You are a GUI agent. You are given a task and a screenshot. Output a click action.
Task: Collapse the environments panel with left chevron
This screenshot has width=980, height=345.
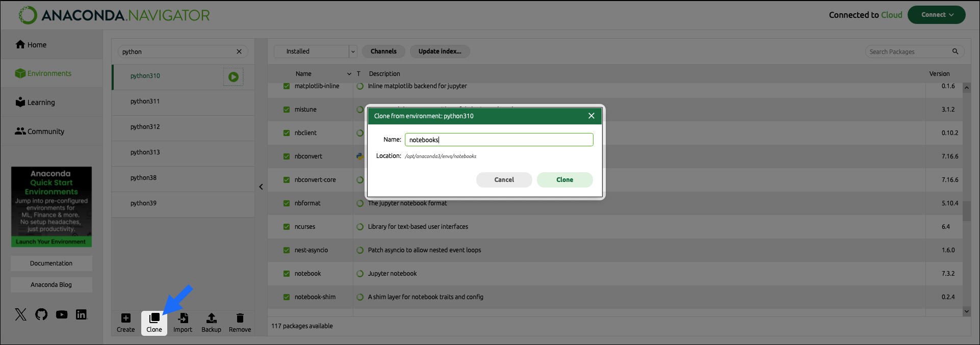(x=261, y=187)
